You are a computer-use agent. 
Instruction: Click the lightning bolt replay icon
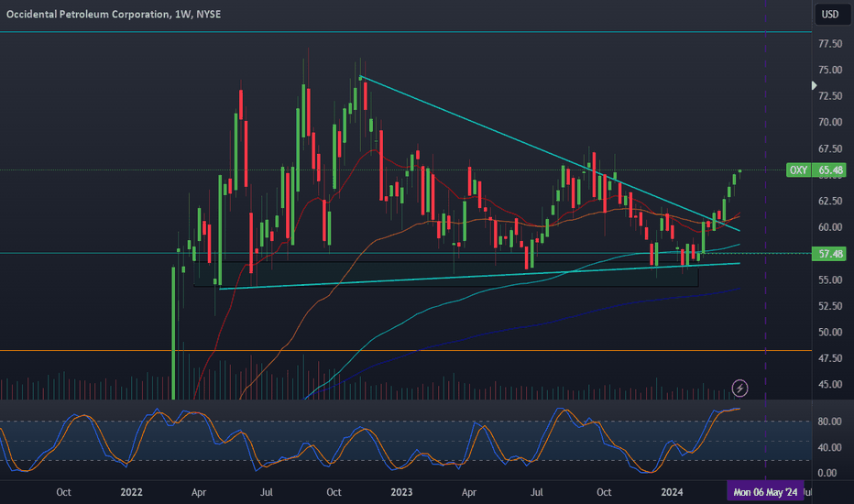tap(739, 388)
